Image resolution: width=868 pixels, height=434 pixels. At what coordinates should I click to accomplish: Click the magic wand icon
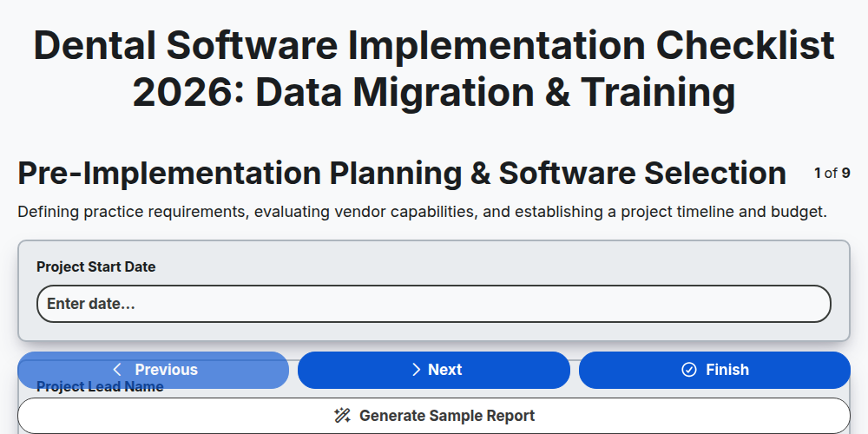342,416
